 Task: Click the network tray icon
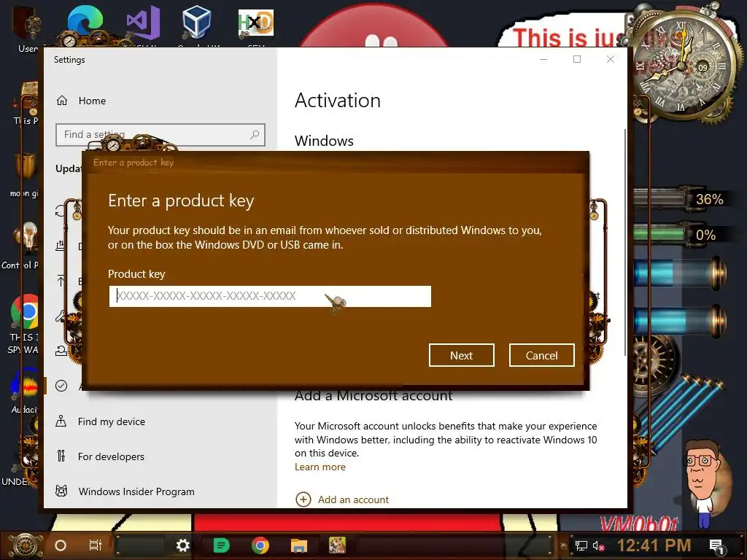pyautogui.click(x=581, y=545)
